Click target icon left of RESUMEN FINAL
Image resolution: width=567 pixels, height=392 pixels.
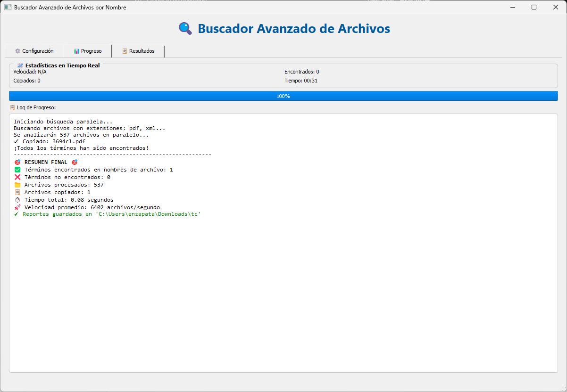tap(17, 162)
